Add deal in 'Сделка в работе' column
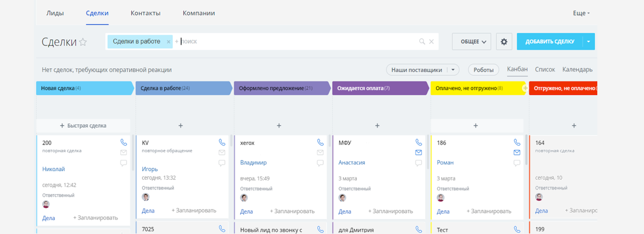The height and width of the screenshot is (234, 644). [x=181, y=126]
